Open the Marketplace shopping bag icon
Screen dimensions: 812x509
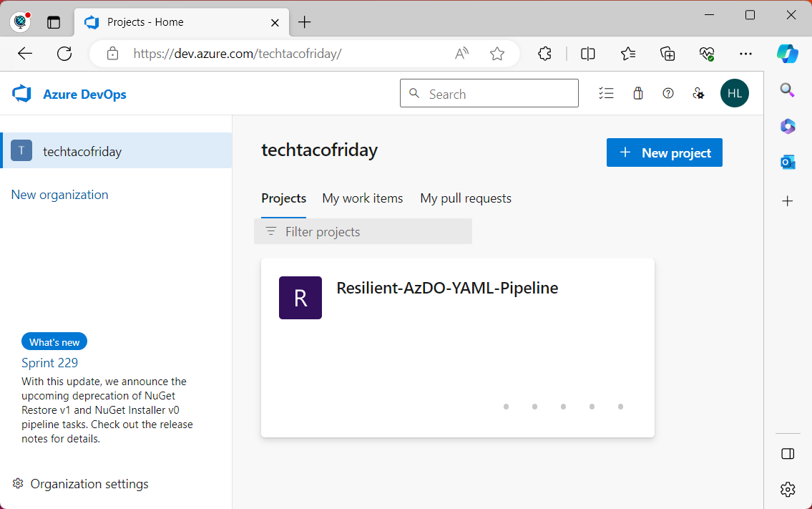tap(638, 93)
